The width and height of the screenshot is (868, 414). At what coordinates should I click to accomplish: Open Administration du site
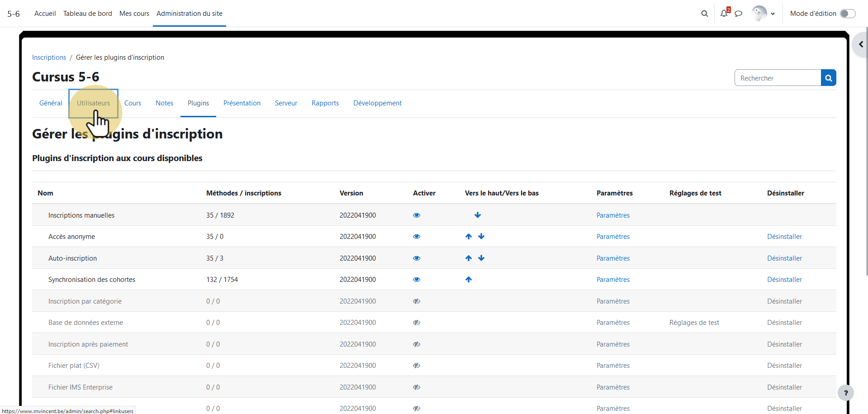tap(190, 14)
